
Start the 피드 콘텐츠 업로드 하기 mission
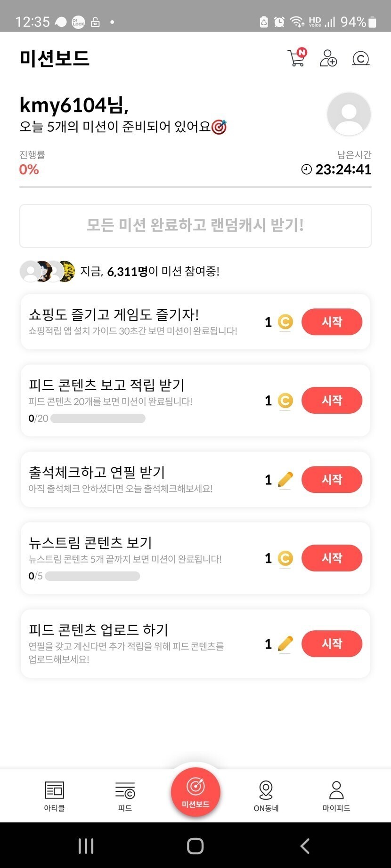(332, 643)
